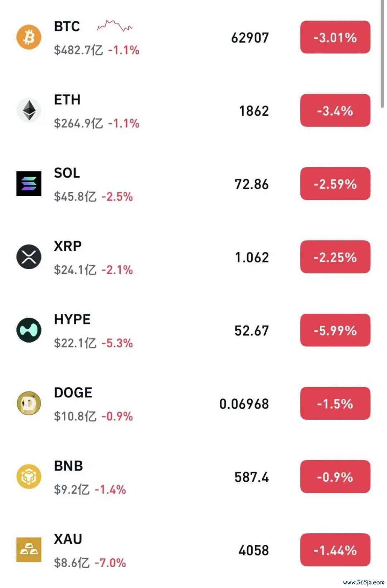
Task: Click the BTC -3.01% change button
Action: 335,37
